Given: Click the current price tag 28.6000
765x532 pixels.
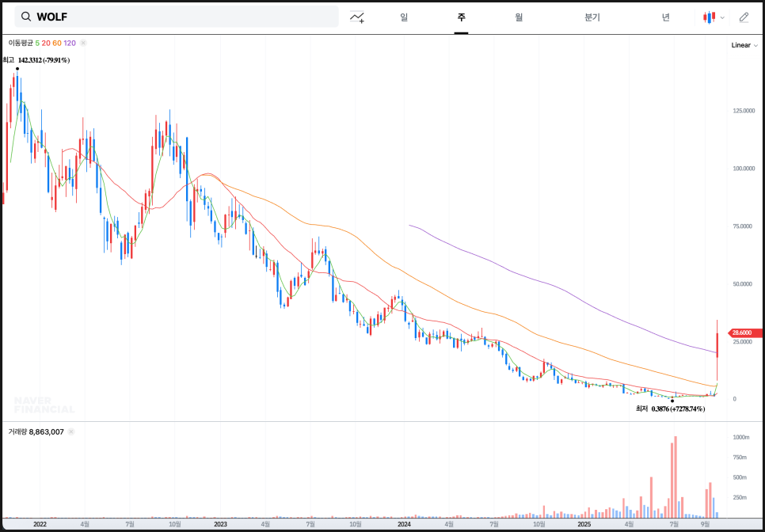Looking at the screenshot, I should [x=745, y=332].
